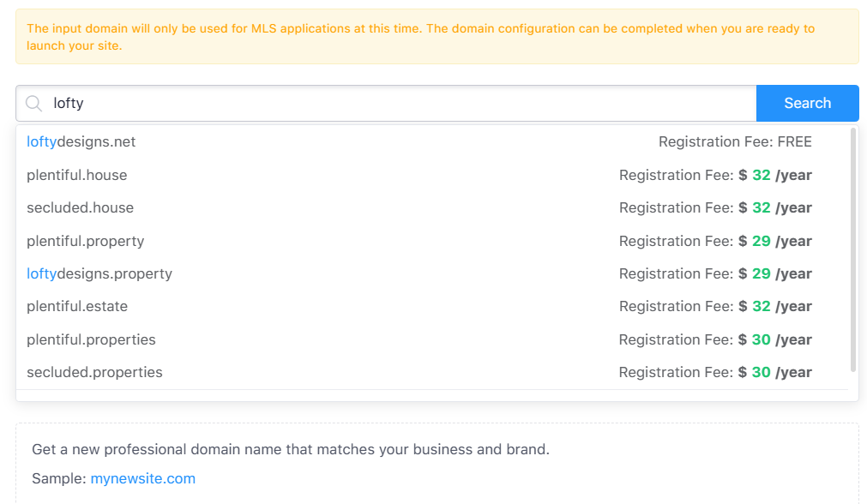Select plentiful.properties domain

pyautogui.click(x=91, y=339)
